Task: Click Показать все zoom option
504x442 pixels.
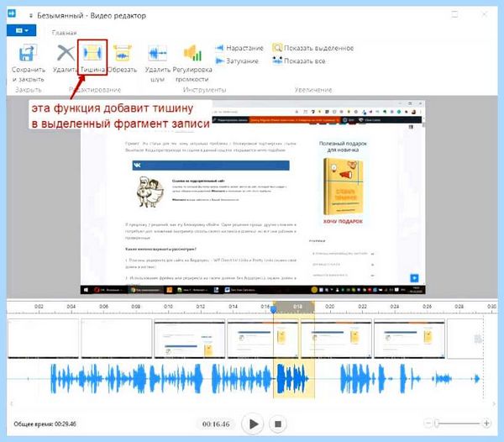Action: tap(298, 61)
